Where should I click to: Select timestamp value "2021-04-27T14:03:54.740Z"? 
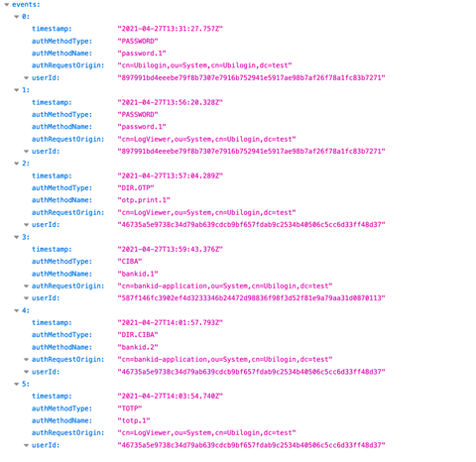pyautogui.click(x=171, y=396)
